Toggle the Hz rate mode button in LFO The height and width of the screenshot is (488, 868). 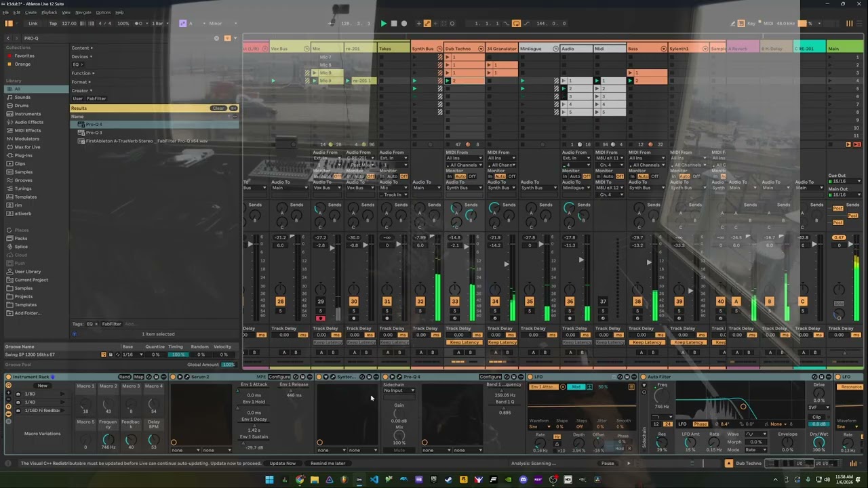pos(557,437)
